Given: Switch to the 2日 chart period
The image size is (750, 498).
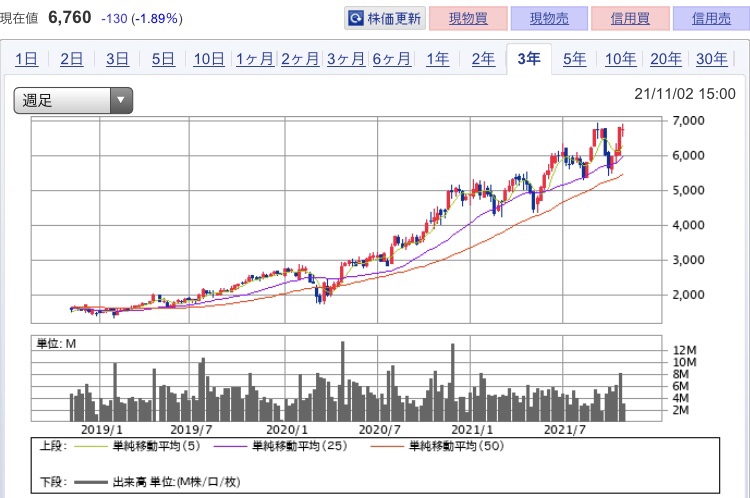Looking at the screenshot, I should point(71,59).
